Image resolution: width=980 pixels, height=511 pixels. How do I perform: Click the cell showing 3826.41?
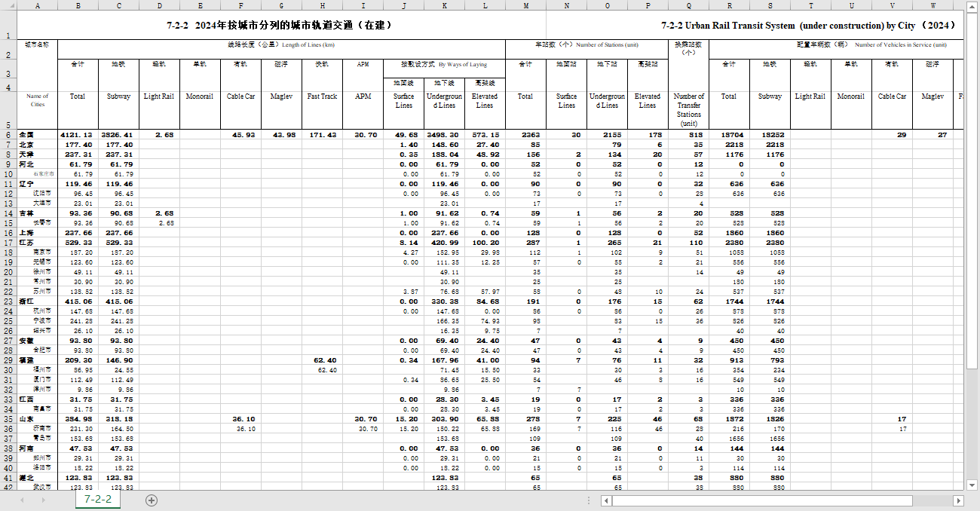(x=119, y=135)
